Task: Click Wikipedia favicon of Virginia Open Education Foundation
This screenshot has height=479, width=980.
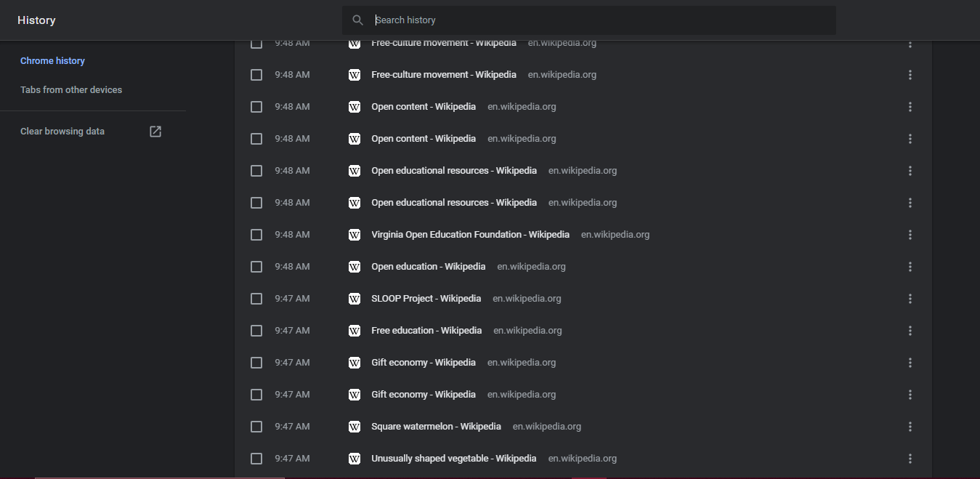Action: [x=355, y=235]
